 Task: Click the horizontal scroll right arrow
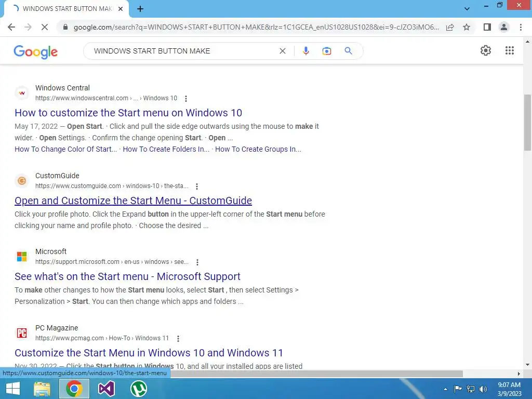pos(518,374)
